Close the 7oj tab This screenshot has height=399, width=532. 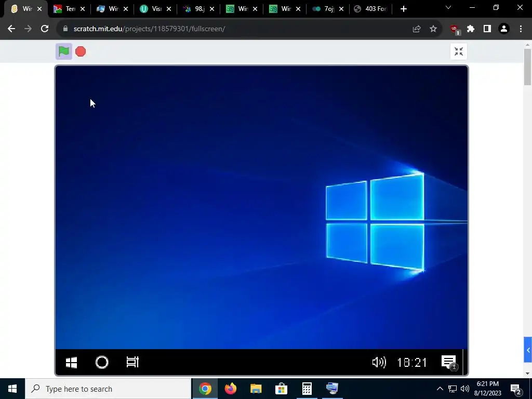[341, 9]
